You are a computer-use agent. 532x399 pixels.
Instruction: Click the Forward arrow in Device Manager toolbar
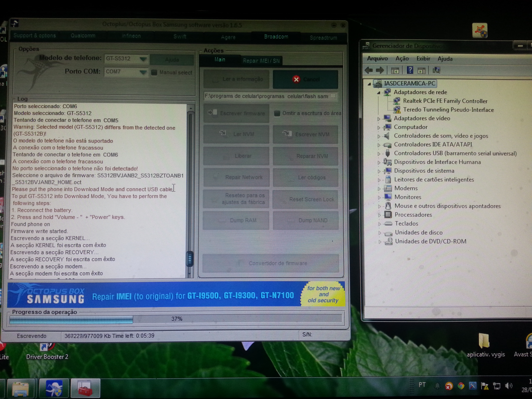[x=380, y=70]
